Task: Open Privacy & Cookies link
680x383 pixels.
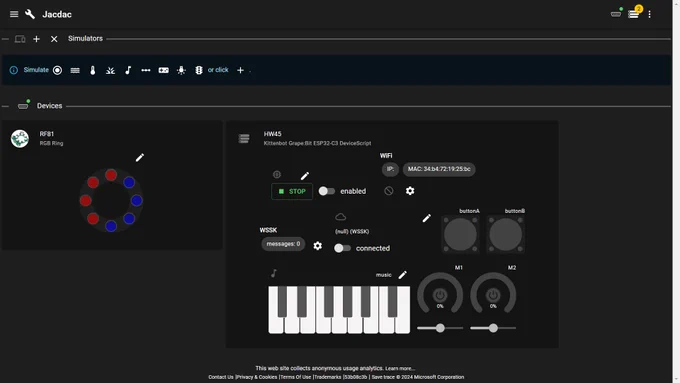Action: (257, 377)
